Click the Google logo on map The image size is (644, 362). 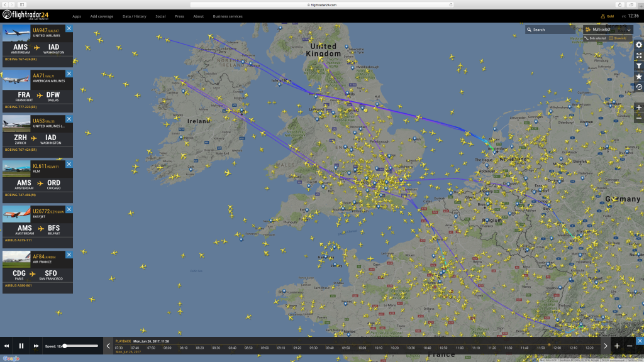pos(11,358)
